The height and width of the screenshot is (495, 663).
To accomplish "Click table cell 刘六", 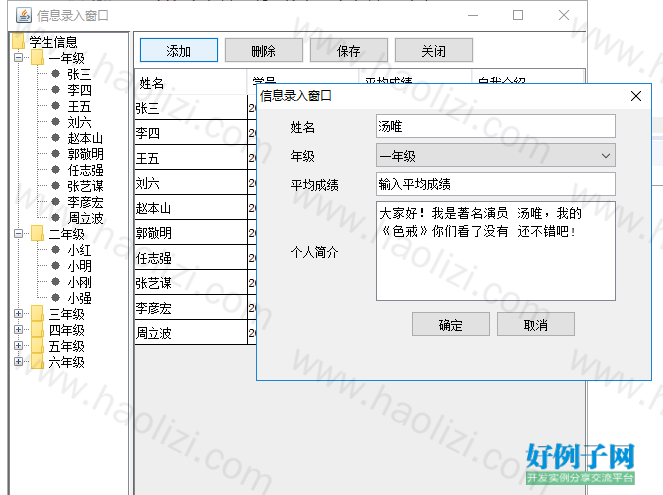I will click(x=191, y=183).
